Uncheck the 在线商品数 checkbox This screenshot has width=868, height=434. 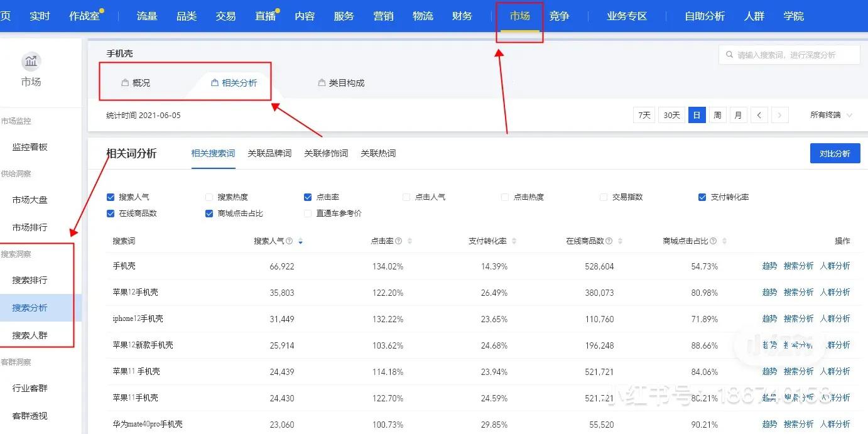(110, 214)
